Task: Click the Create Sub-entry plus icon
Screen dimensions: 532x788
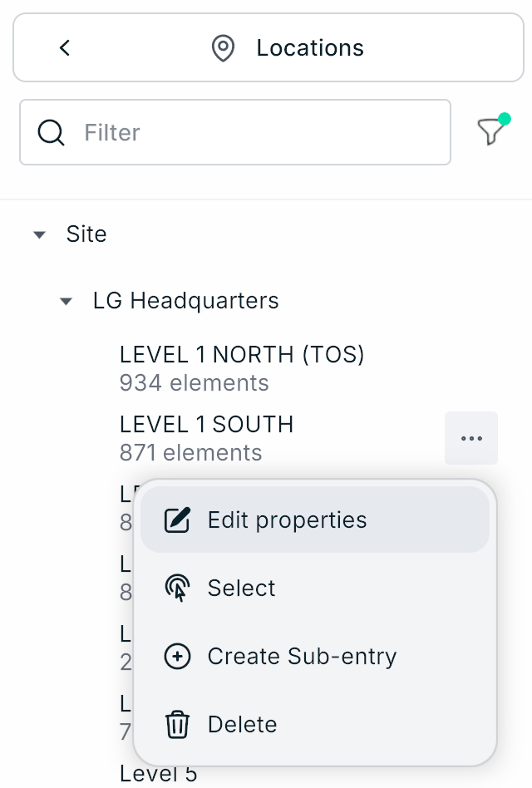Action: pos(177,657)
